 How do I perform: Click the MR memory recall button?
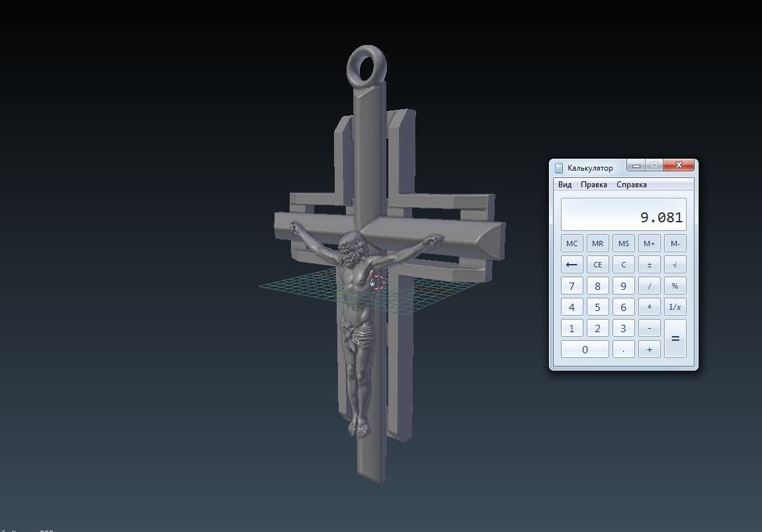(597, 243)
